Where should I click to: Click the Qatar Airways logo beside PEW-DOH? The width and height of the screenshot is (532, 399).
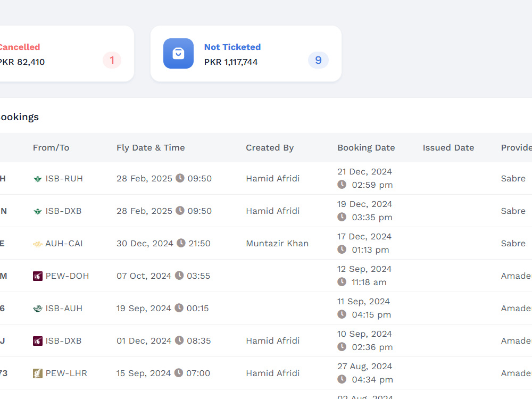38,276
